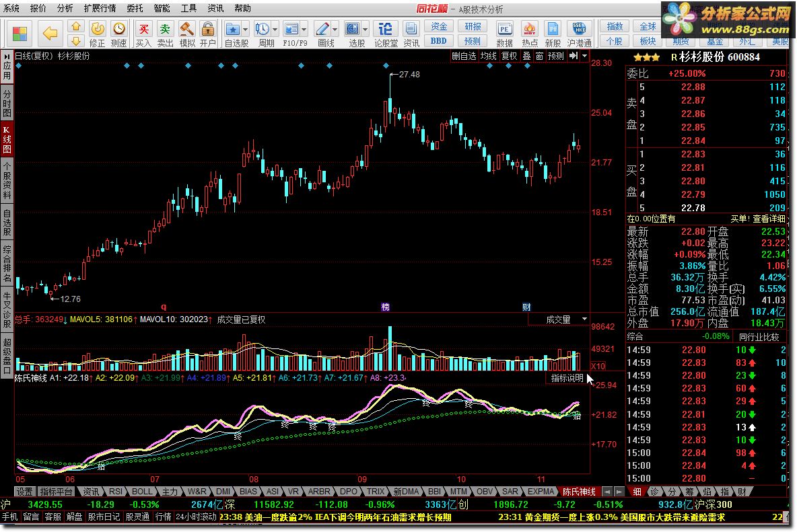
Task: Click the yellow up arrow icon
Action: click(x=76, y=26)
